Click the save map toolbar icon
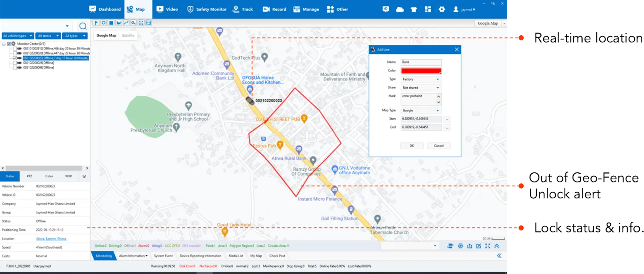 click(x=148, y=23)
